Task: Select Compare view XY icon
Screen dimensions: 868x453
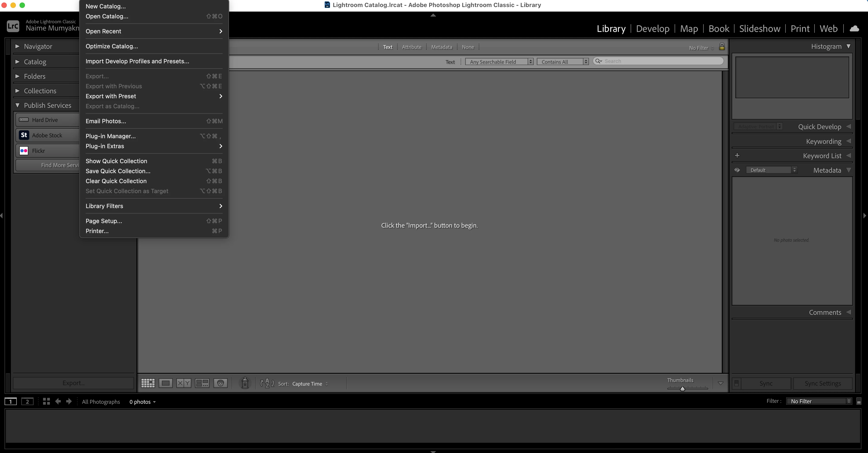Action: [184, 383]
